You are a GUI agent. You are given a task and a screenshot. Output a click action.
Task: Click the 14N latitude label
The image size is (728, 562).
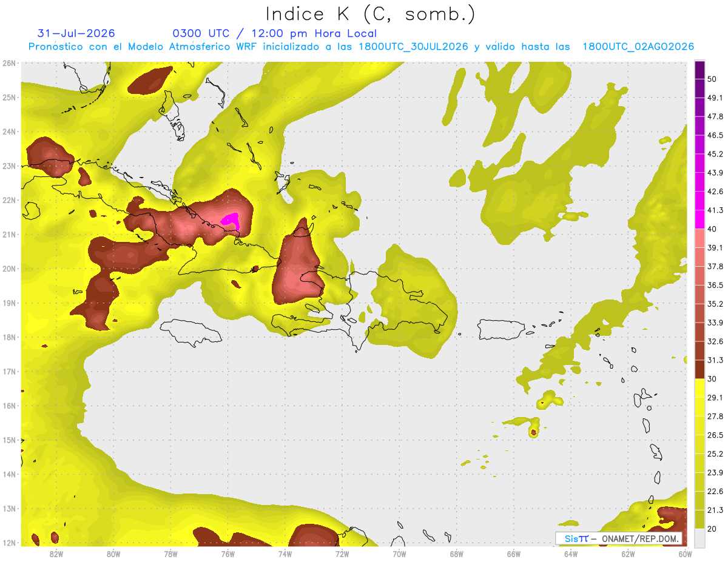pos(9,474)
